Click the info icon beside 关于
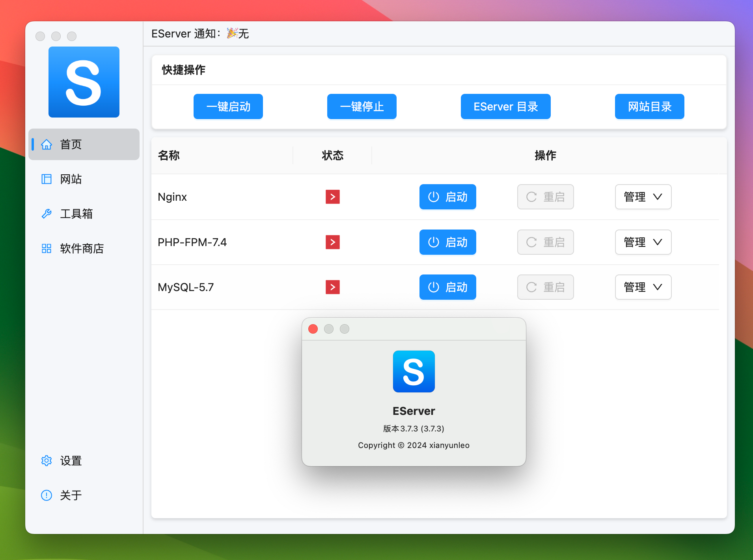753x560 pixels. pyautogui.click(x=47, y=495)
